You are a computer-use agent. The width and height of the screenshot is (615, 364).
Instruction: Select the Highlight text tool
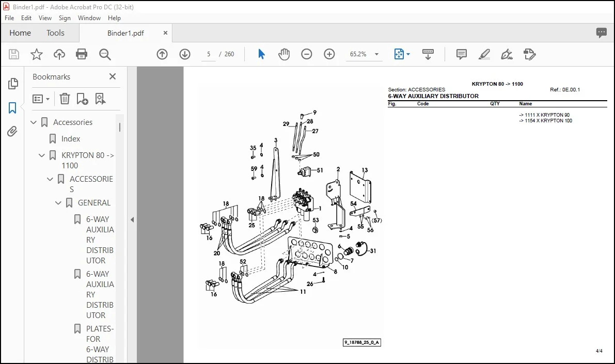(x=484, y=54)
